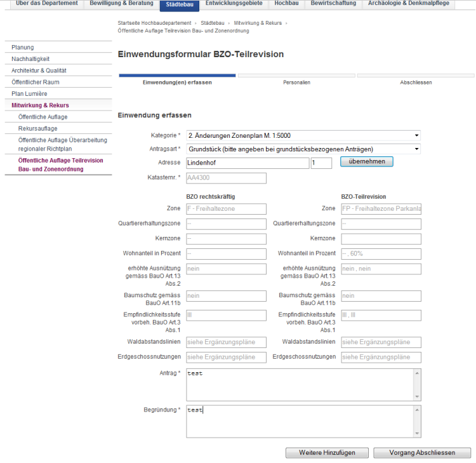The image size is (476, 463).
Task: Open Öffentliche Auflage Überarbeitung regionaler Richtplan
Action: (58, 144)
